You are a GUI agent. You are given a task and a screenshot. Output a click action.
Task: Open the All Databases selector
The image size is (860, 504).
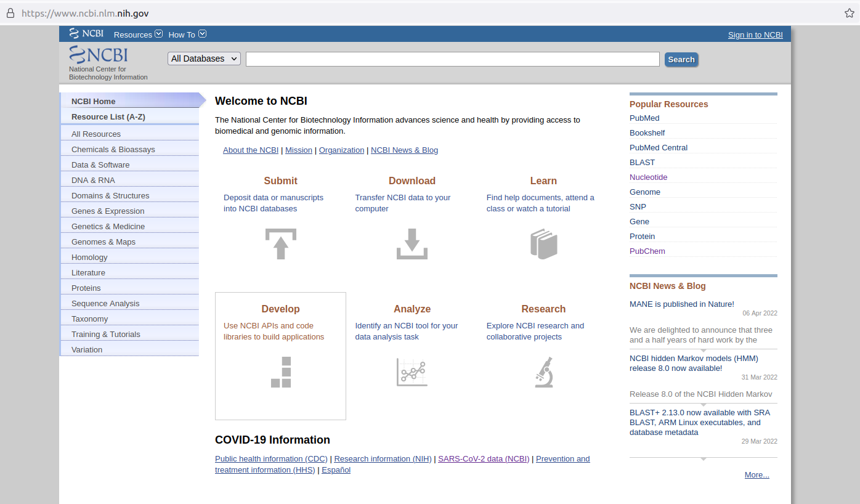(x=204, y=59)
